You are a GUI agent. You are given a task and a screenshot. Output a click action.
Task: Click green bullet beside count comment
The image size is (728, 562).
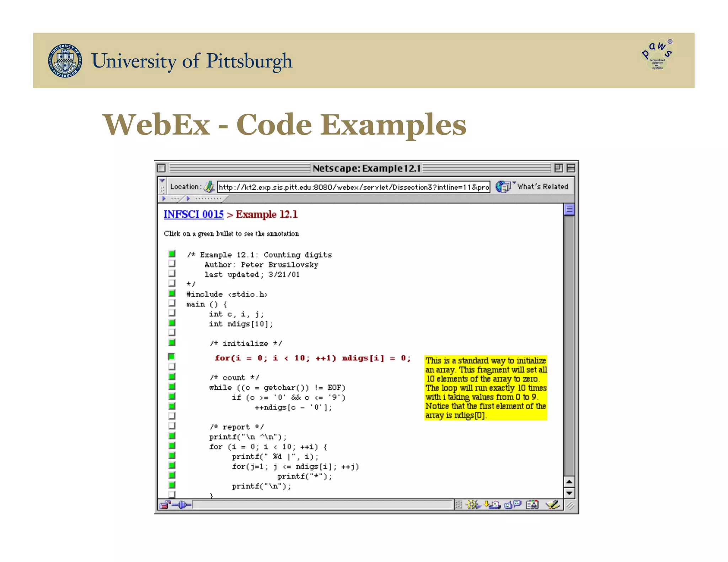click(172, 376)
